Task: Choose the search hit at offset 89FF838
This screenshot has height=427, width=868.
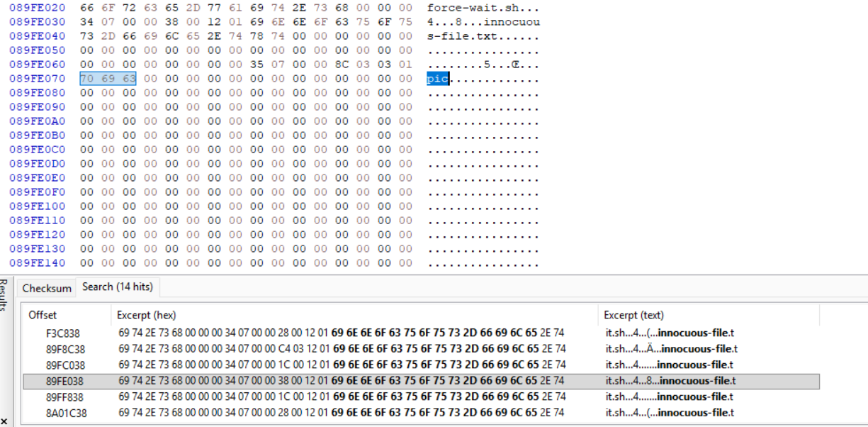Action: (65, 396)
